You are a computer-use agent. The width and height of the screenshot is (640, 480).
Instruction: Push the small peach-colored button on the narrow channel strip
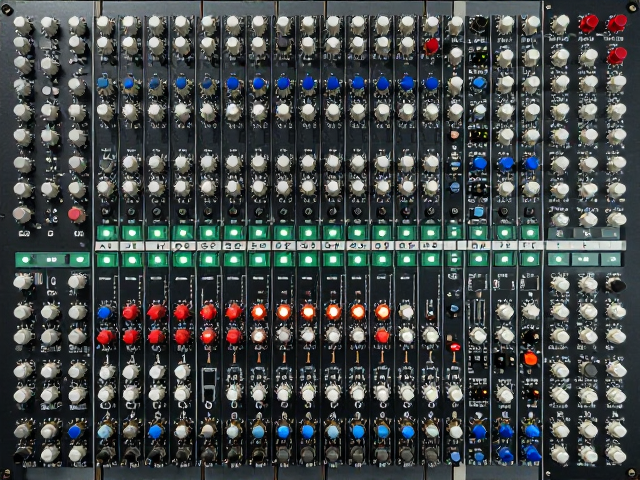point(454,135)
